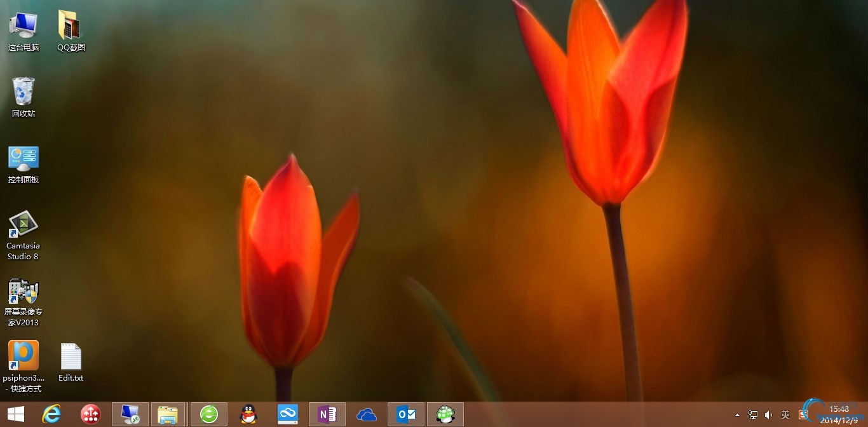Open OneDrive cloud taskbar icon
Viewport: 868px width, 427px height.
pyautogui.click(x=367, y=415)
